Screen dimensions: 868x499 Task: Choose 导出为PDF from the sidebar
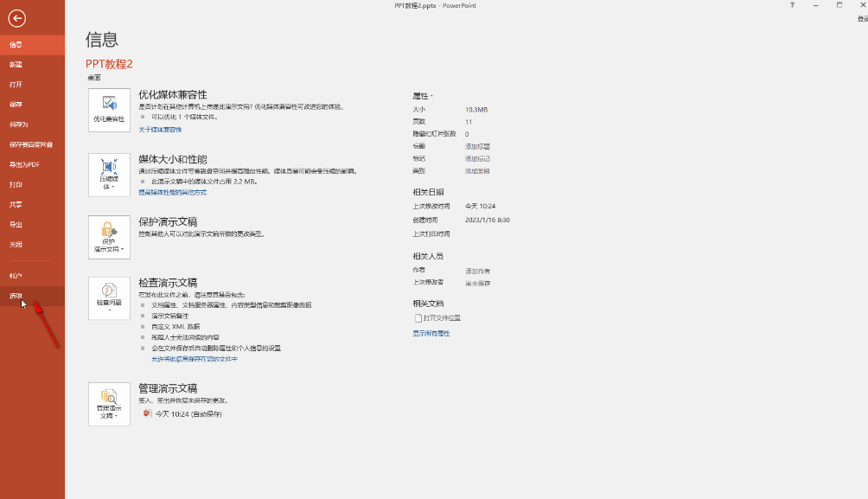(24, 164)
